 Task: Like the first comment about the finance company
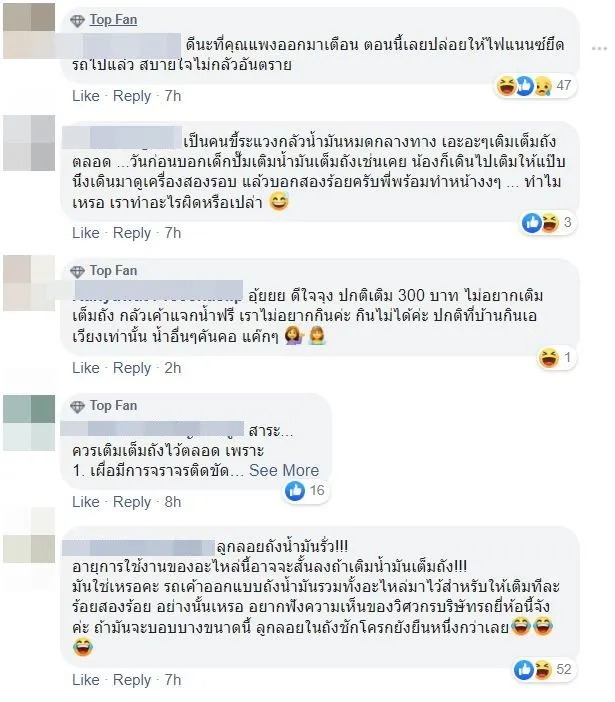click(x=86, y=96)
